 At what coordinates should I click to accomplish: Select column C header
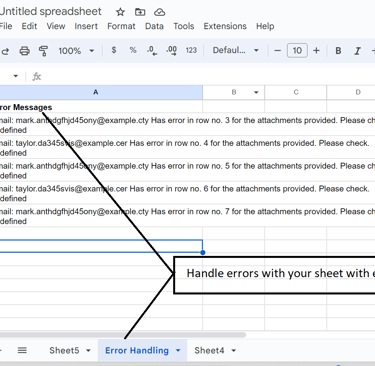point(296,92)
